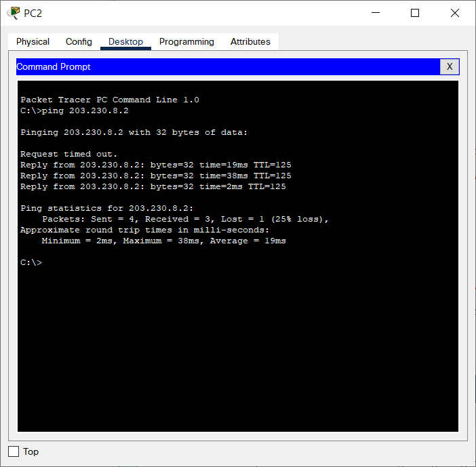Viewport: 476px width, 467px height.
Task: Click the 'Request timed out.' line
Action: click(68, 154)
